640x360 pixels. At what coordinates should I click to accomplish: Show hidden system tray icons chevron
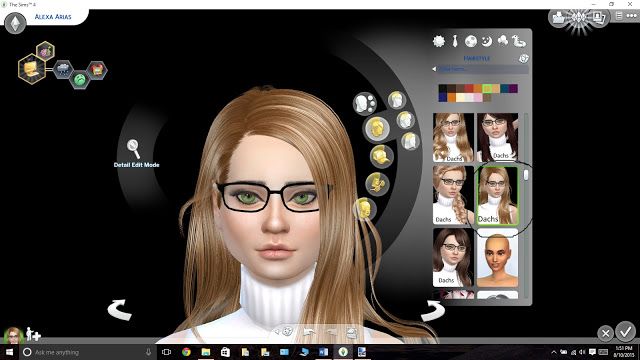(553, 352)
